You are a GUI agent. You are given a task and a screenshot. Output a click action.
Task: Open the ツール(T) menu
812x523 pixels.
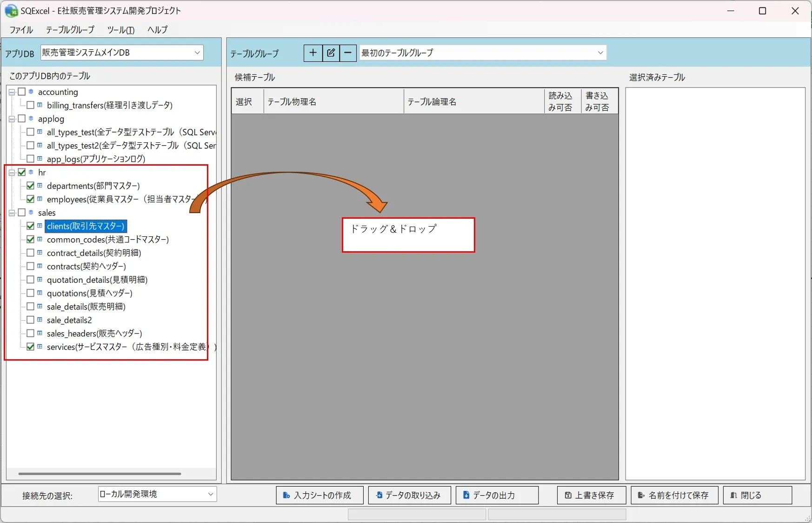point(121,30)
